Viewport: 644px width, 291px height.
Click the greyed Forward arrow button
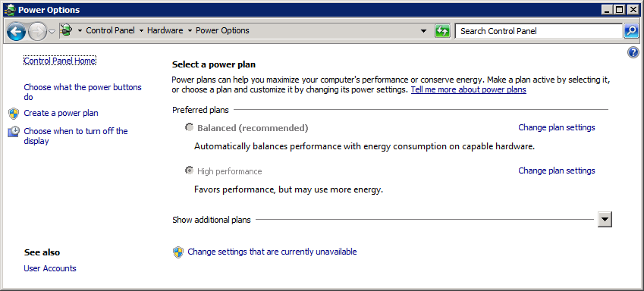tap(38, 32)
